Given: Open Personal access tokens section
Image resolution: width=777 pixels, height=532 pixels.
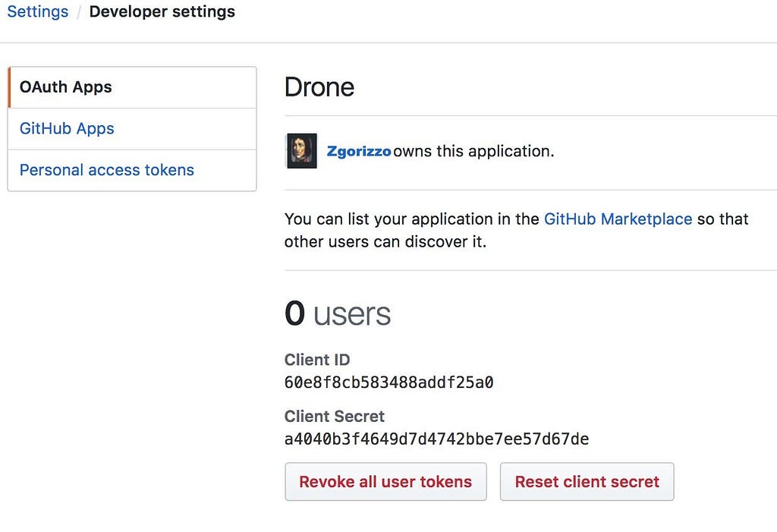Looking at the screenshot, I should pos(132,170).
